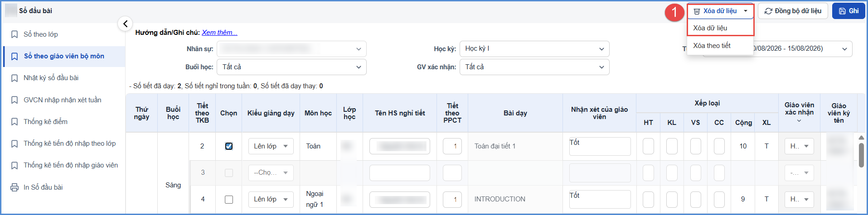Image resolution: width=868 pixels, height=215 pixels.
Task: Expand the Giáo viên xác nhận column header chevron
Action: [x=799, y=121]
